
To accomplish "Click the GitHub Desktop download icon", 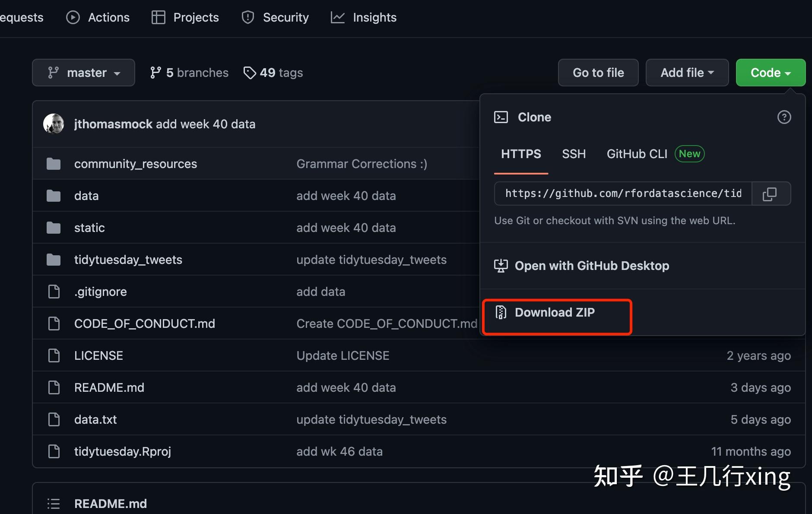I will [501, 266].
